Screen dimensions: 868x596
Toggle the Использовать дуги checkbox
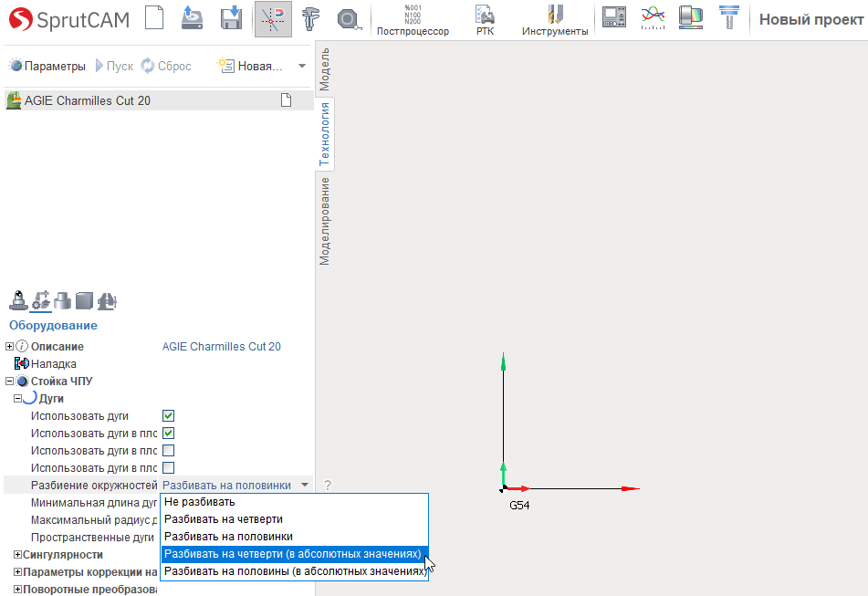click(168, 415)
